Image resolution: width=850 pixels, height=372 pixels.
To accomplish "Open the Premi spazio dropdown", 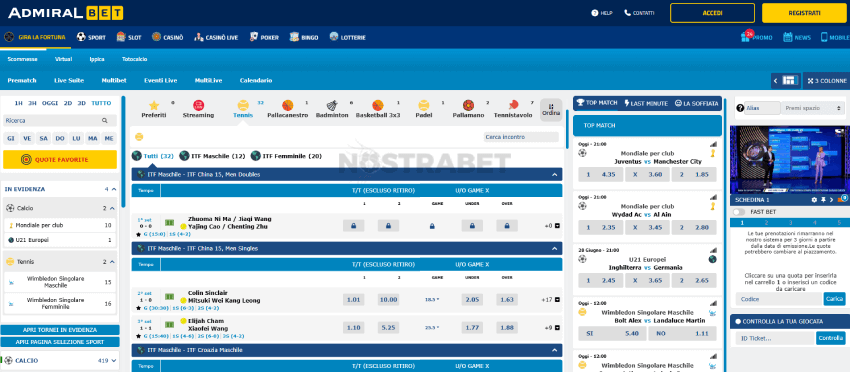I will tap(814, 108).
